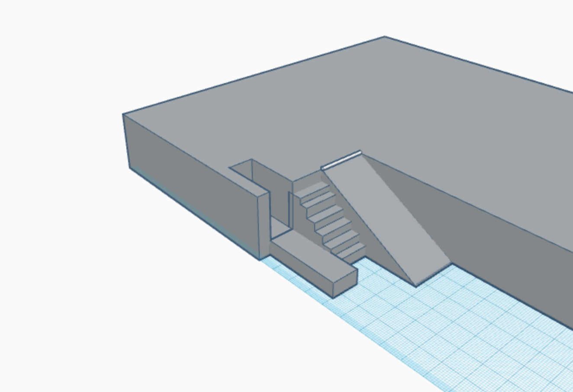This screenshot has height=392, width=573.
Task: Select the low rectangular block below stairs
Action: click(314, 263)
